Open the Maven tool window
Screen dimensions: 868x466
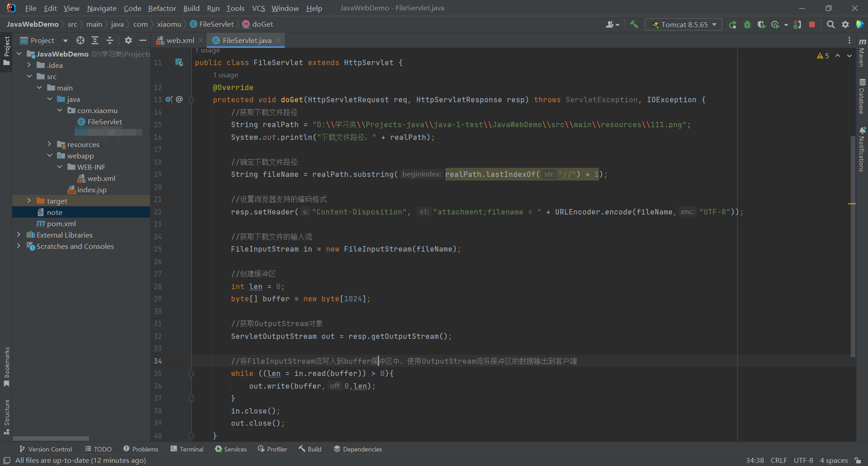pyautogui.click(x=862, y=52)
